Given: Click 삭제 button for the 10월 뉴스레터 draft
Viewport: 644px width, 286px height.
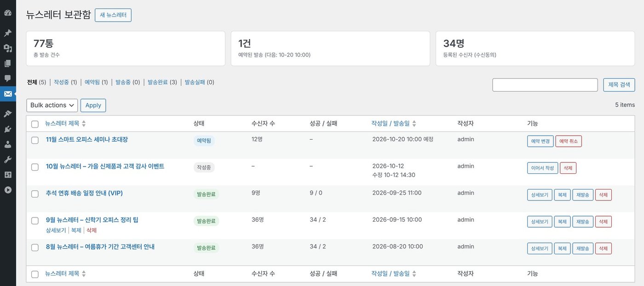Looking at the screenshot, I should [x=568, y=168].
